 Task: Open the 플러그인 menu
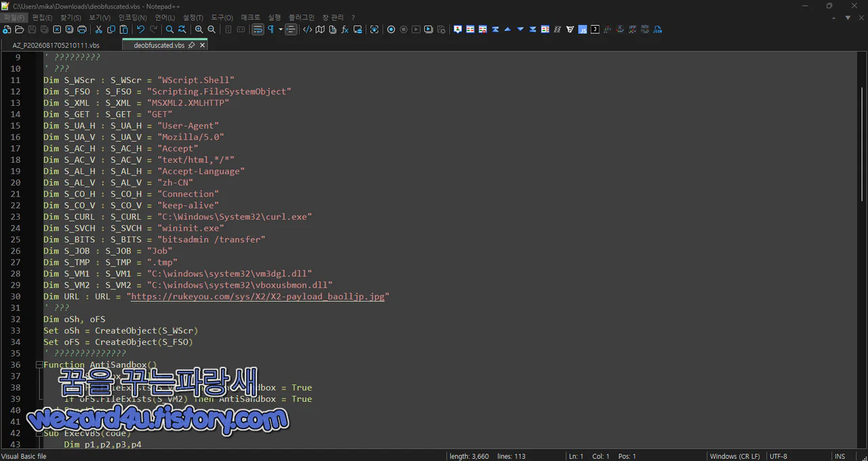[x=301, y=17]
